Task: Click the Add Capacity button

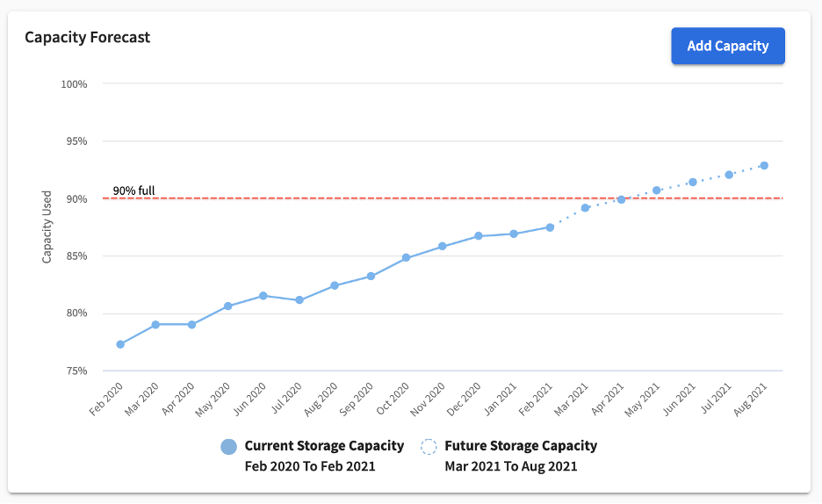Action: tap(727, 46)
